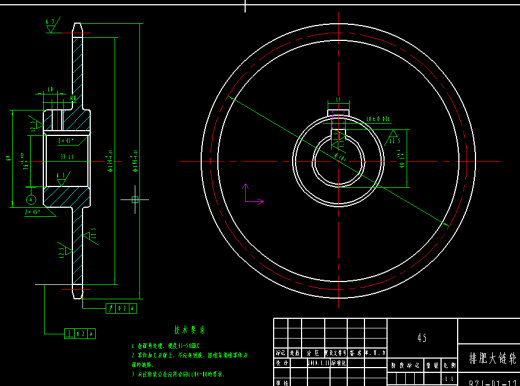Select inner vertical diameter dimension text
Viewport: 520px width, 386px height.
tap(110, 162)
